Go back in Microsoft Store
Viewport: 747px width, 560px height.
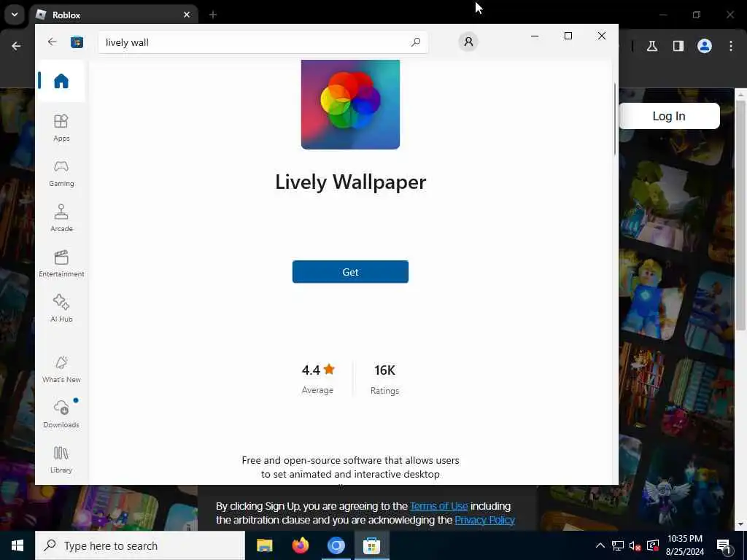(x=52, y=42)
